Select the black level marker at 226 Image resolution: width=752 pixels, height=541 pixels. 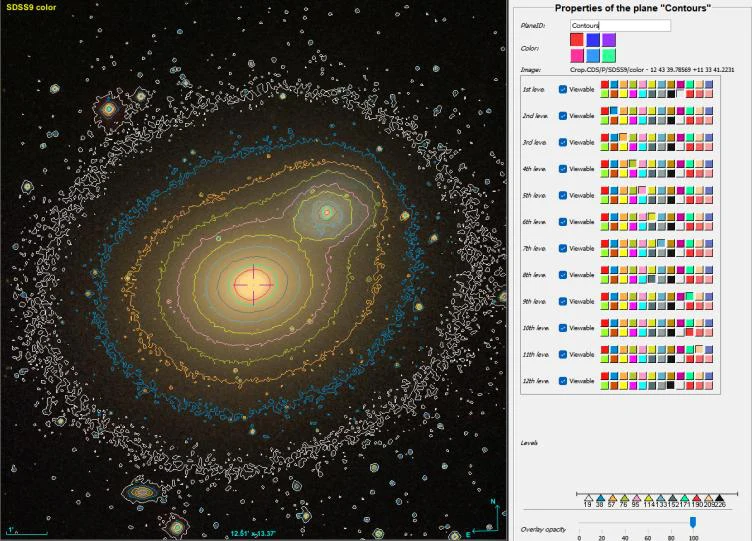pos(719,499)
